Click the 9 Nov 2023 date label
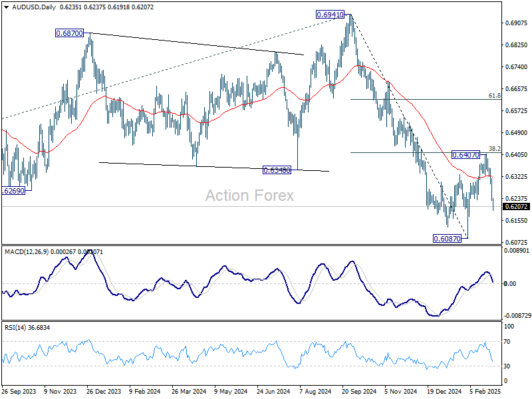 tap(61, 392)
